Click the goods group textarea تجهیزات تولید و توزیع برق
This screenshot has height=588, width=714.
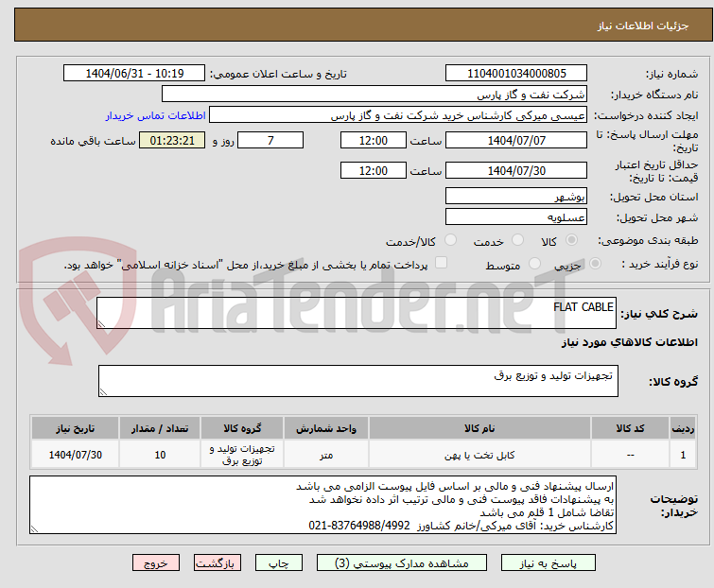point(357,381)
